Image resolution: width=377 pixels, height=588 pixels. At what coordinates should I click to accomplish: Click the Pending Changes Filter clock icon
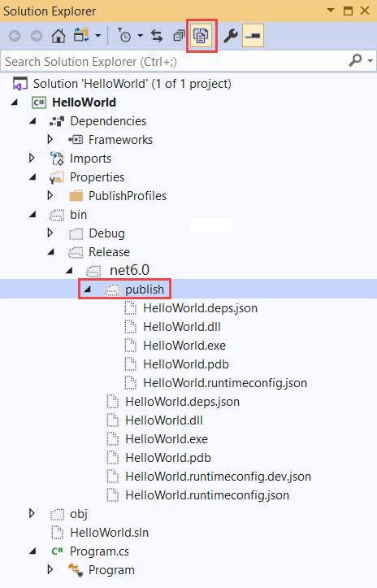(x=123, y=36)
